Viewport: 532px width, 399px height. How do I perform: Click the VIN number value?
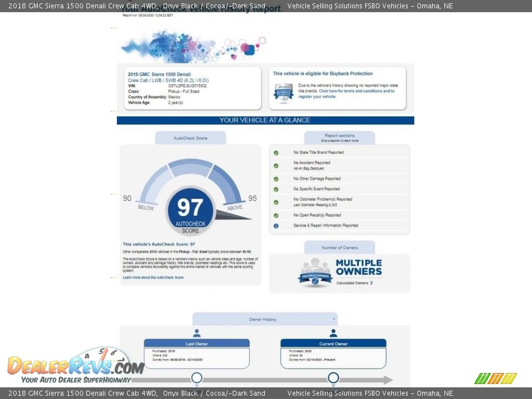[187, 86]
